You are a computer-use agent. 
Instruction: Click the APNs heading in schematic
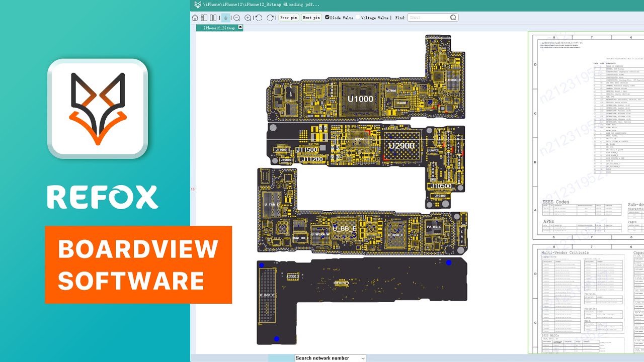pyautogui.click(x=548, y=221)
